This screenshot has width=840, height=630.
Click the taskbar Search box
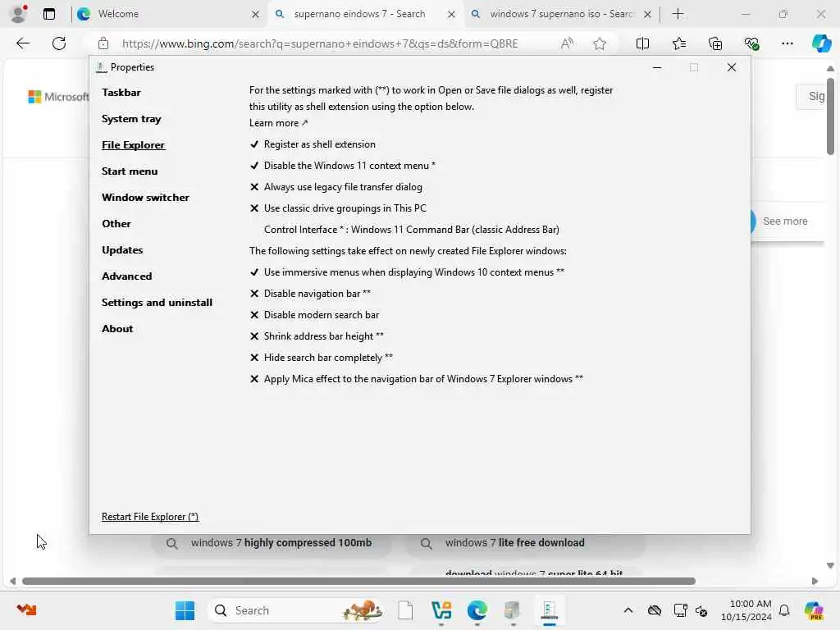296,610
